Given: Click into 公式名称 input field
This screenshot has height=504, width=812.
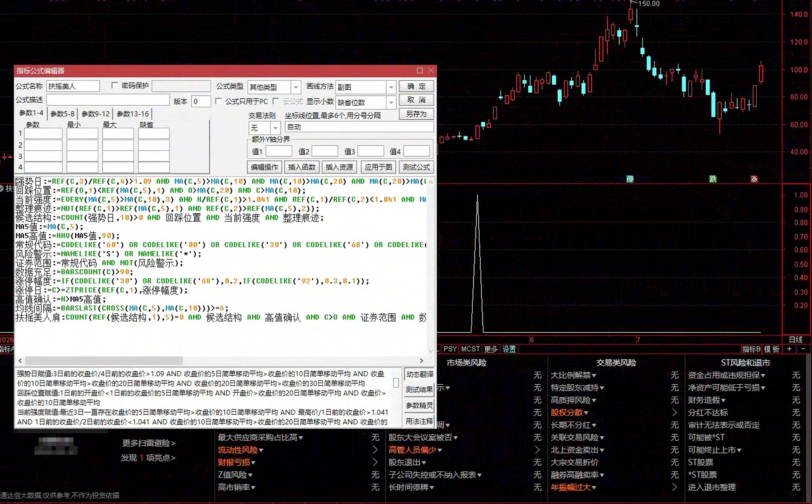Looking at the screenshot, I should click(73, 86).
